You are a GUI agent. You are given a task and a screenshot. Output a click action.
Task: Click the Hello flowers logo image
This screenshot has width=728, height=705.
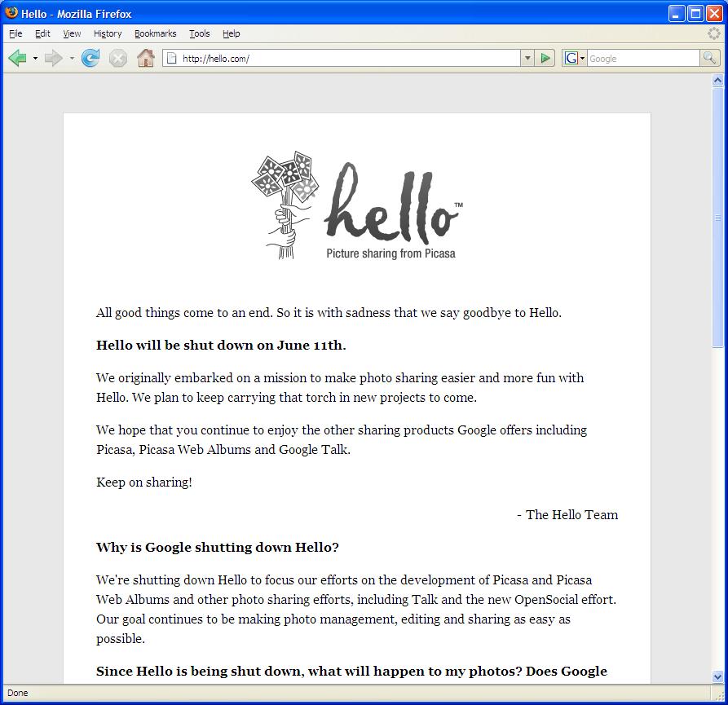356,205
